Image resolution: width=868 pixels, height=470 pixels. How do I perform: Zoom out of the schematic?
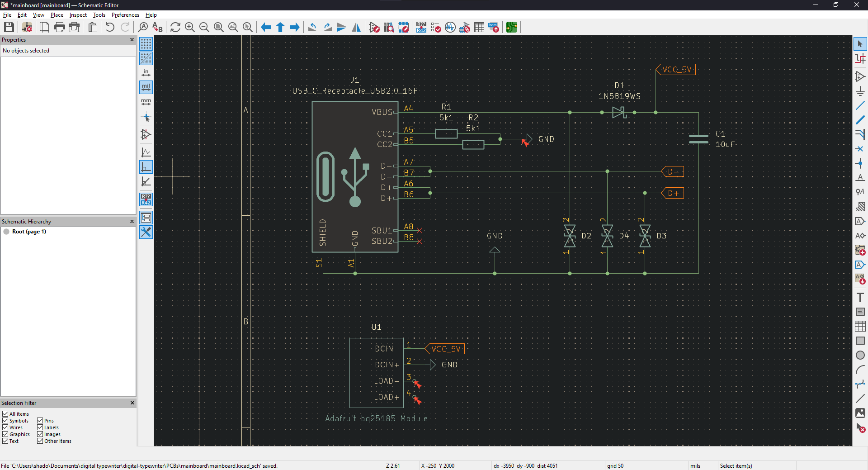coord(204,28)
